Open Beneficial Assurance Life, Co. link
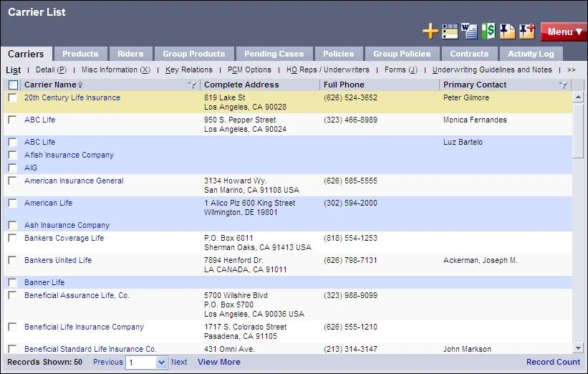Viewport: 588px width, 374px height. [77, 295]
